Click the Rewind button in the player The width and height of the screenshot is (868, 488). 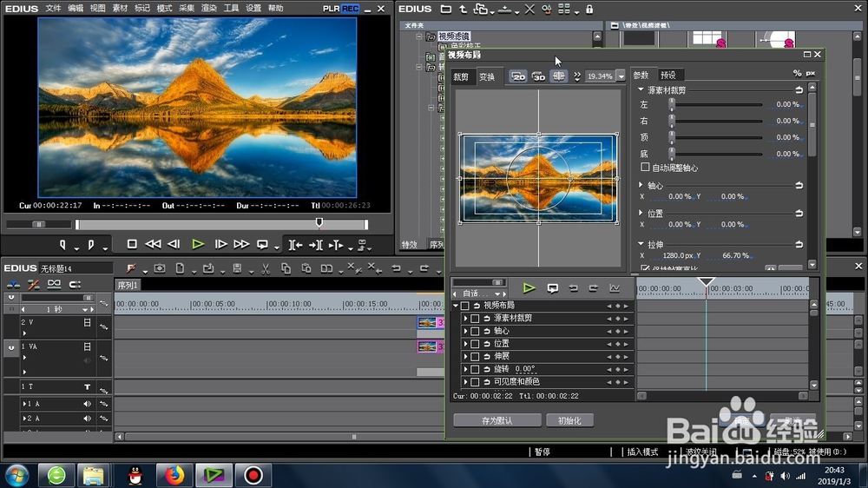pos(153,244)
